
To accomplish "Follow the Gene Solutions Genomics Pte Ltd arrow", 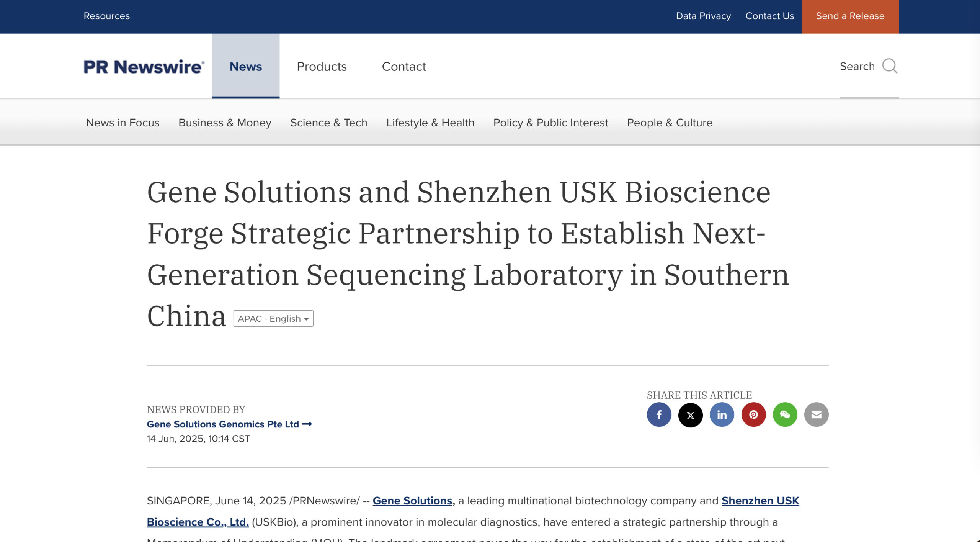I will click(x=307, y=424).
